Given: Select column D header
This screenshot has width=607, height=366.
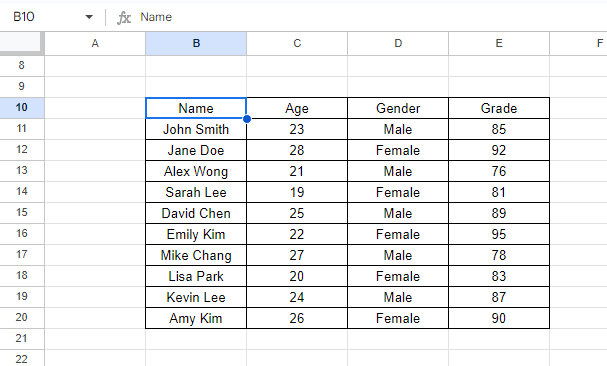Looking at the screenshot, I should (398, 43).
